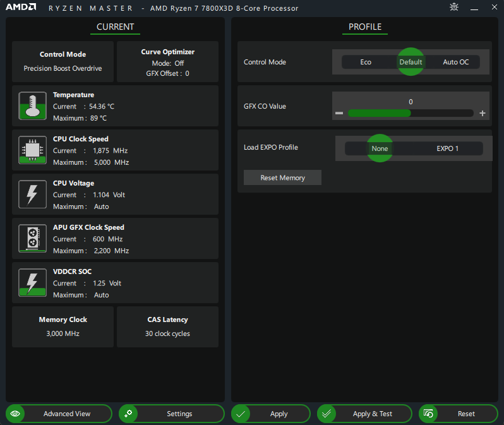Click the GFX CO Value label
504x425 pixels.
tap(265, 106)
